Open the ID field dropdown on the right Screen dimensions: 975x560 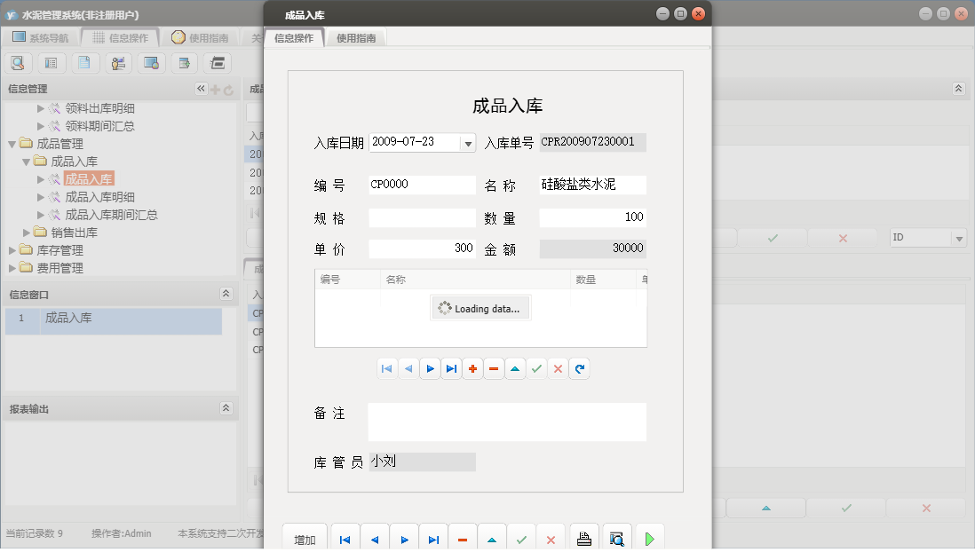(x=960, y=238)
